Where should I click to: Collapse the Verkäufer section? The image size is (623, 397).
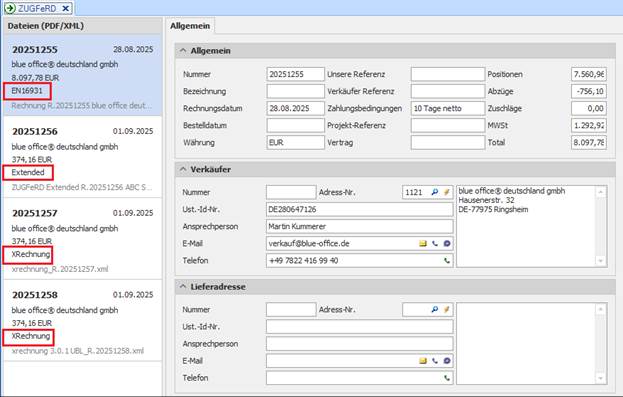pos(183,169)
